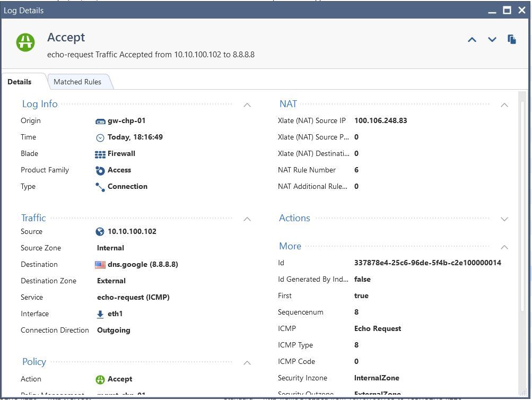This screenshot has height=400, width=532.
Task: Maximize the Log Details window
Action: (x=507, y=10)
